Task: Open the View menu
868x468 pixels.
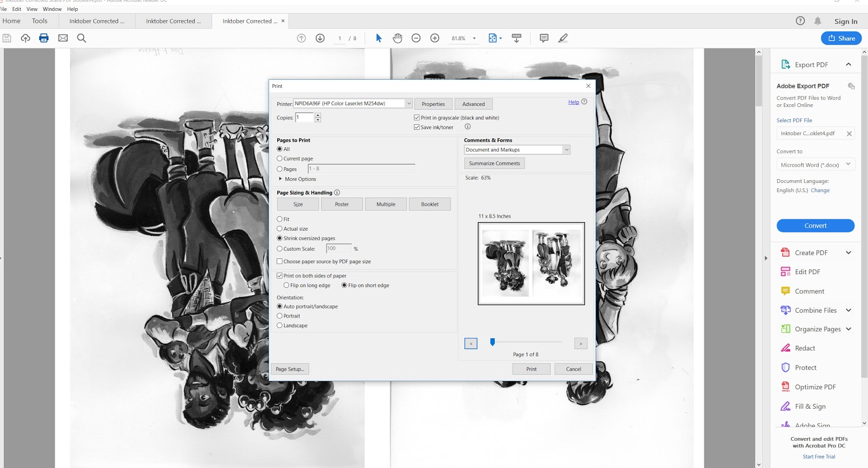Action: [x=32, y=9]
